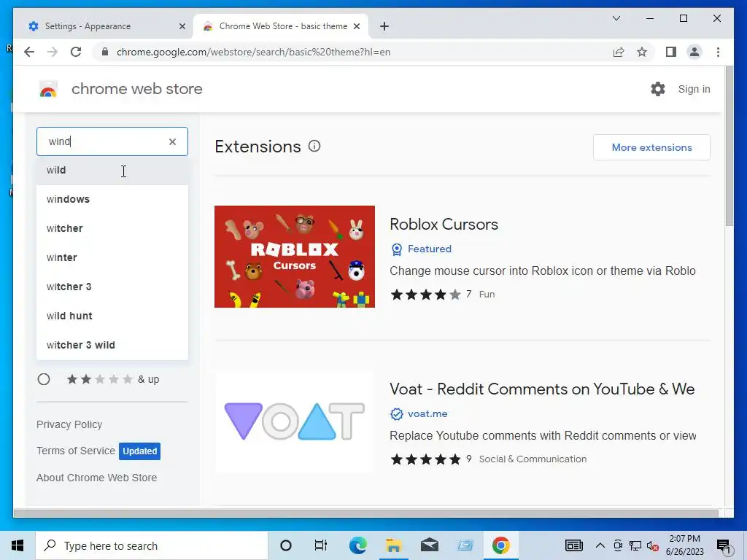Open Voat - Reddit Comments extension title

click(542, 389)
